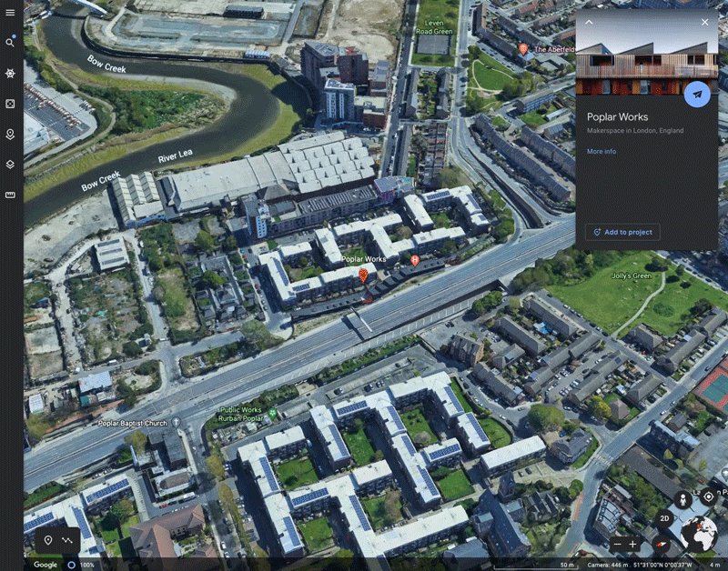
Task: Click the Poplar Baptist Church marker
Action: pyautogui.click(x=176, y=422)
